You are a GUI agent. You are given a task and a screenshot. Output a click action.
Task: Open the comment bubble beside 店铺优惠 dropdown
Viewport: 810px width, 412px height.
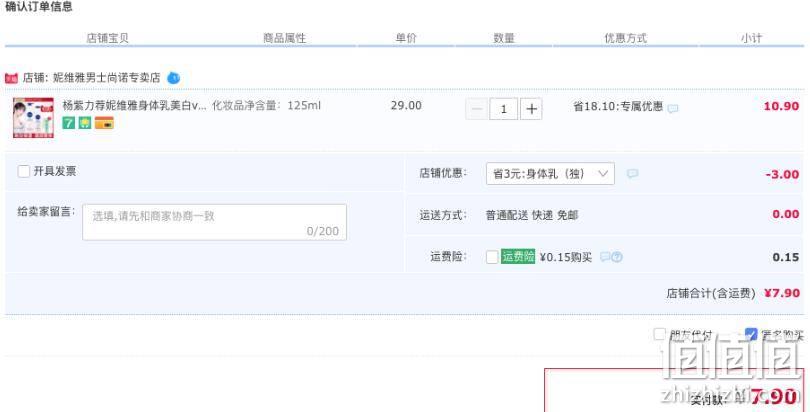(x=632, y=173)
